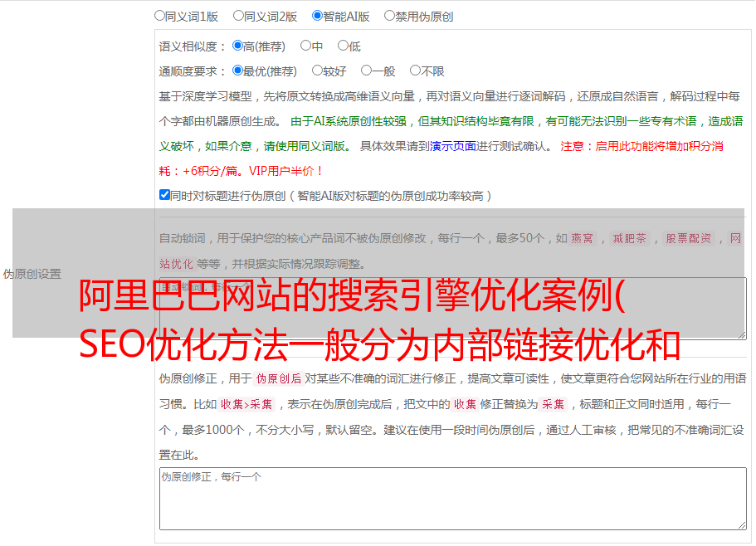The height and width of the screenshot is (546, 756).
Task: Set 语义相似度 to 中
Action: pyautogui.click(x=305, y=46)
